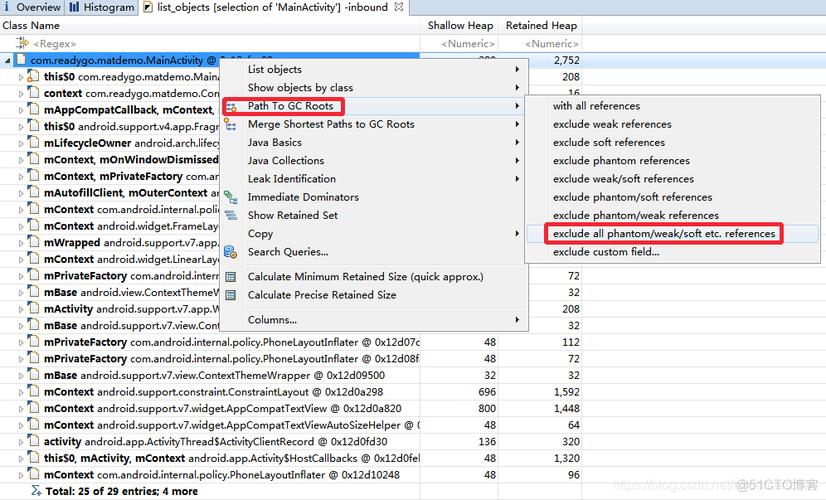Viewport: 826px width, 500px height.
Task: Close the list_objects inbound tab
Action: [399, 7]
